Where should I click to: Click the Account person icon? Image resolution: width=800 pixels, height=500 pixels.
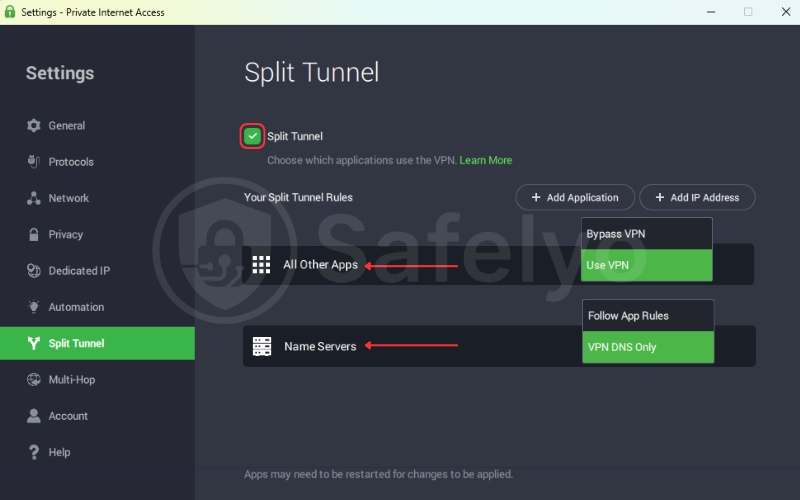[x=34, y=416]
